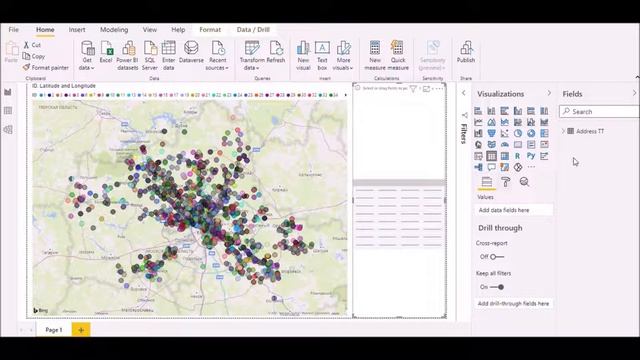
Task: Choose the Donut chart visual
Action: (531, 133)
